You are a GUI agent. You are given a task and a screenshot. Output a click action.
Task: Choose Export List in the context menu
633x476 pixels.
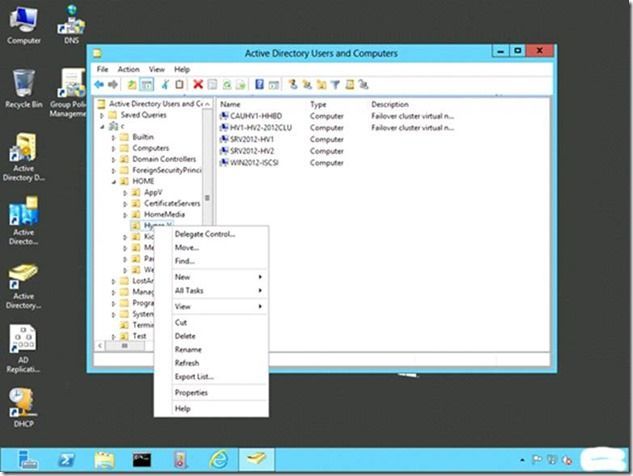212,377
